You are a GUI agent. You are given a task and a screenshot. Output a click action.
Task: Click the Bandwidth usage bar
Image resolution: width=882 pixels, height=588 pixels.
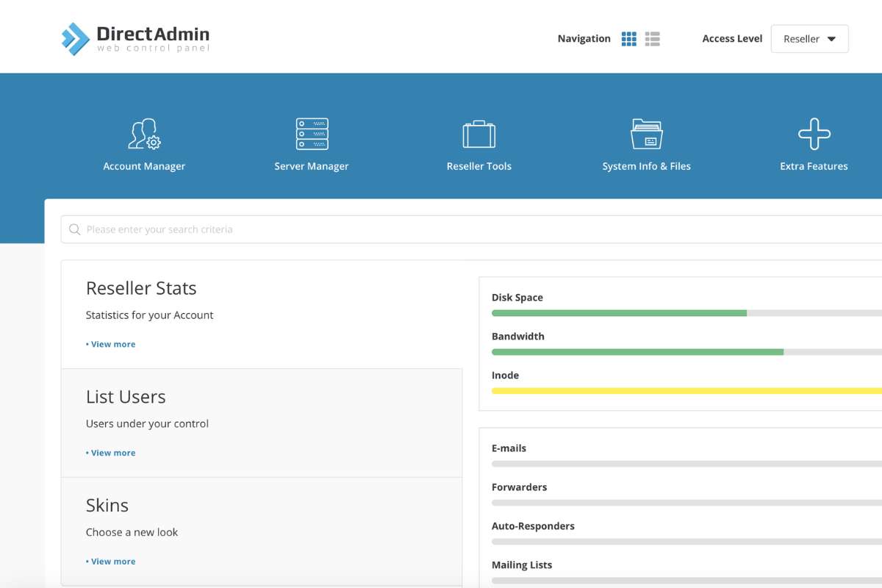click(661, 351)
